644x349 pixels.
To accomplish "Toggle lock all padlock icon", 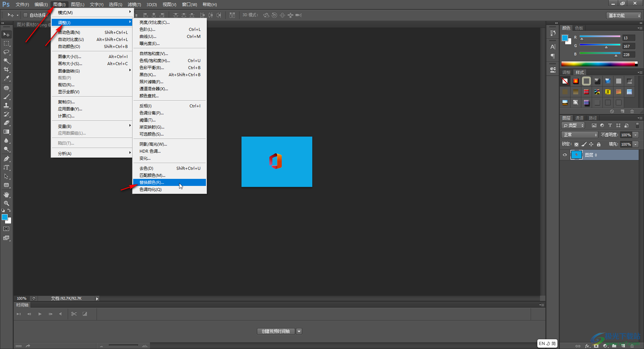I will coord(599,144).
